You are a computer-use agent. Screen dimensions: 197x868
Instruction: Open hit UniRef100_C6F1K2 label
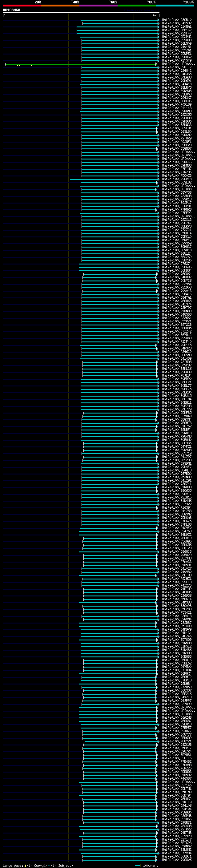click(176, 30)
